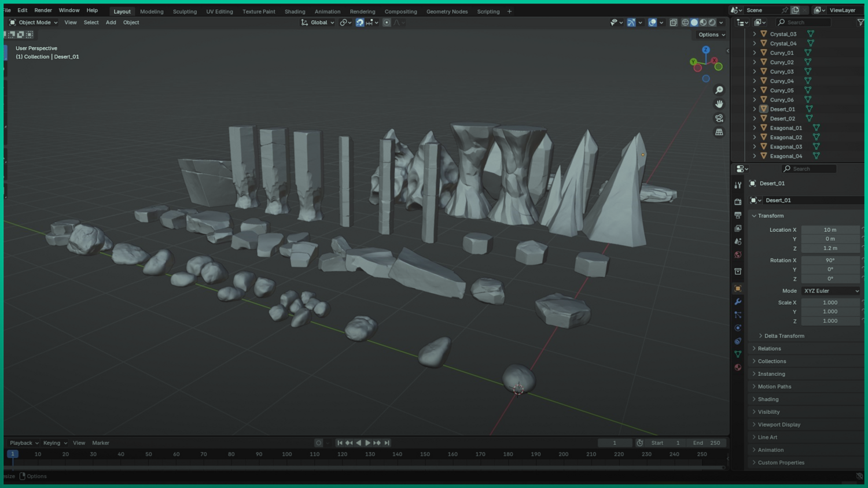Open the Material properties tab

coord(738,368)
